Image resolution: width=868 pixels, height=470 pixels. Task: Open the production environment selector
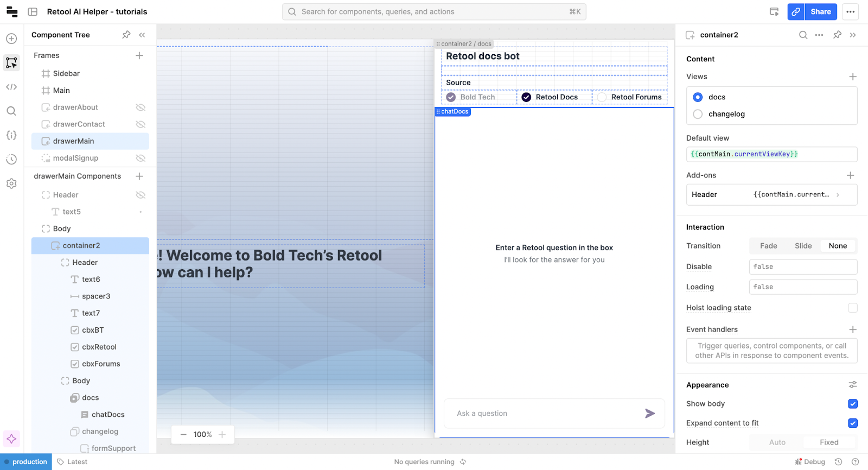[26, 462]
